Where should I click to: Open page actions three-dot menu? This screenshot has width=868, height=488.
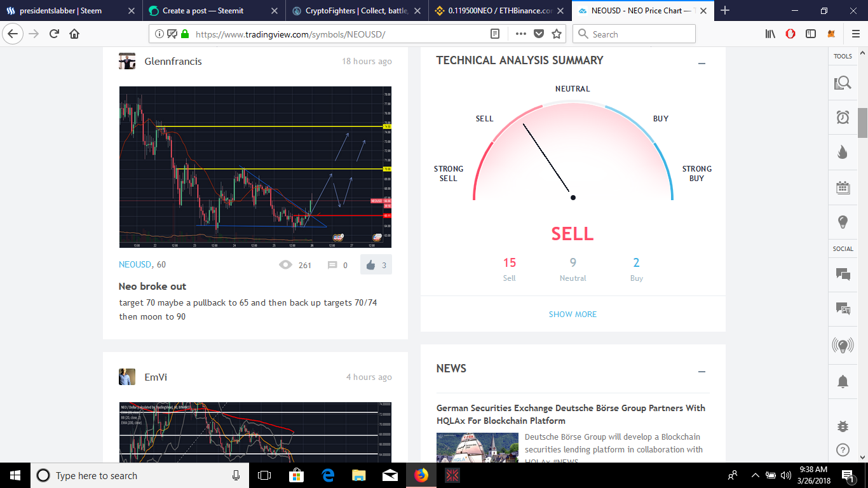(521, 34)
